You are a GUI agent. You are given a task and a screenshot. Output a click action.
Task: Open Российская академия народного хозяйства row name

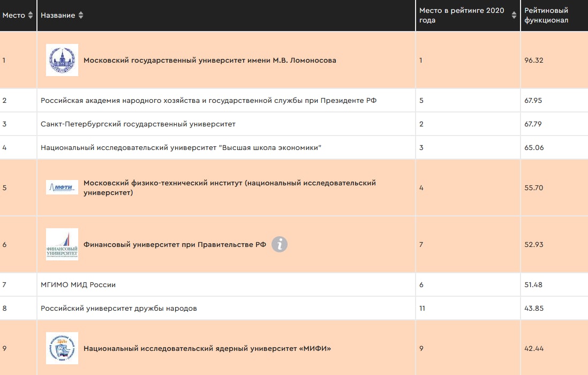pyautogui.click(x=208, y=101)
